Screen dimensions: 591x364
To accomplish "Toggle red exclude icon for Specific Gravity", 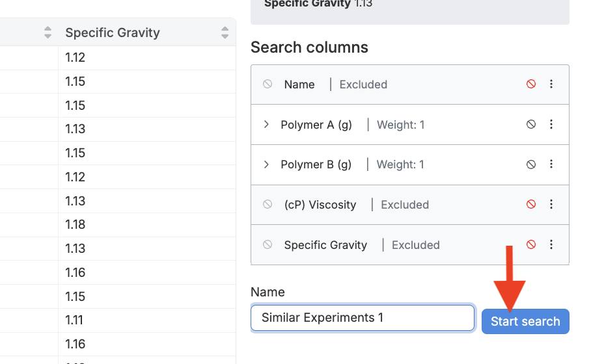I will click(531, 245).
